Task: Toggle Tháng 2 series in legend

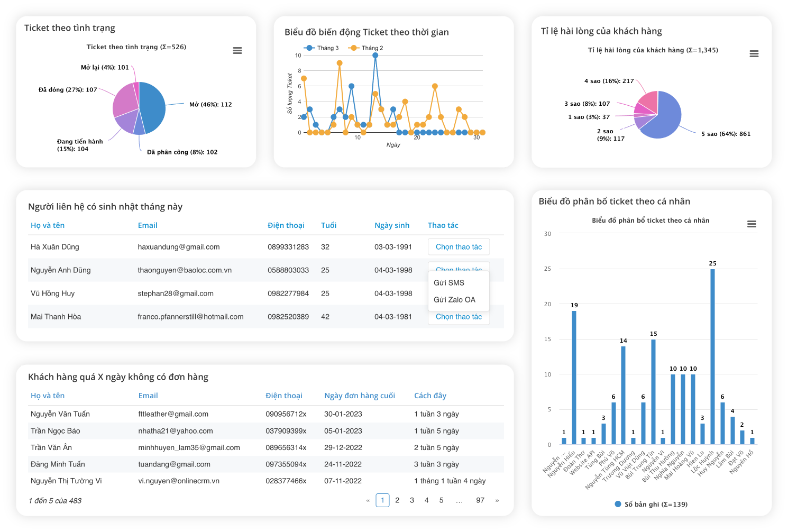Action: pos(366,48)
